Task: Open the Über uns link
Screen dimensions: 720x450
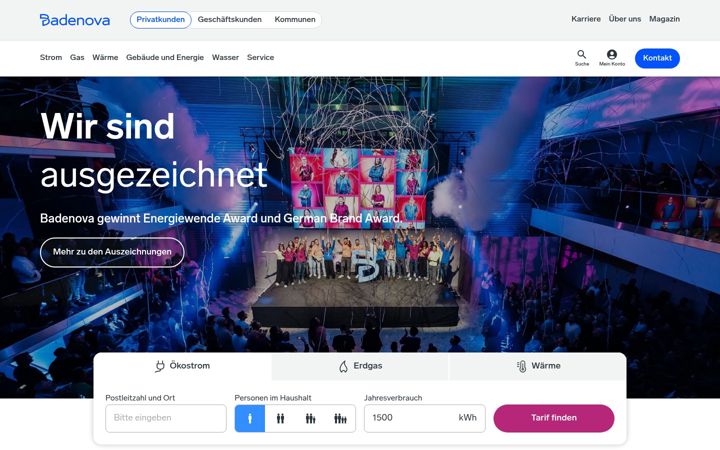Action: tap(624, 19)
